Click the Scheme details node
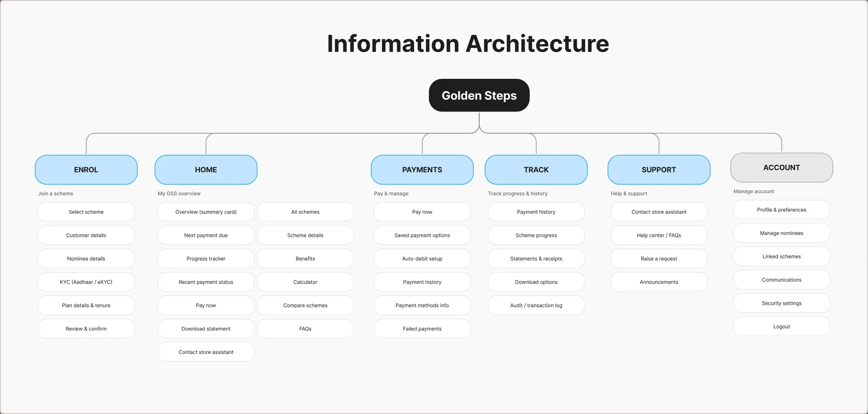The height and width of the screenshot is (414, 868). click(305, 235)
